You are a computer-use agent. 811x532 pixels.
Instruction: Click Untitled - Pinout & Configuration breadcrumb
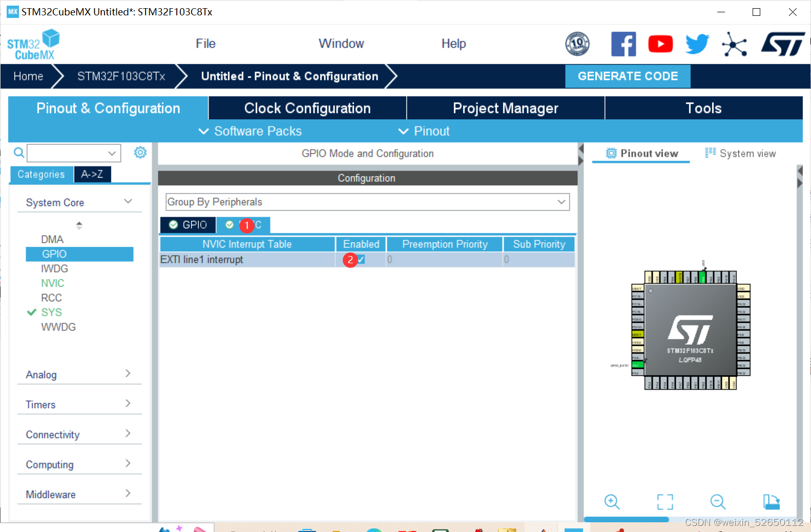[x=289, y=76]
